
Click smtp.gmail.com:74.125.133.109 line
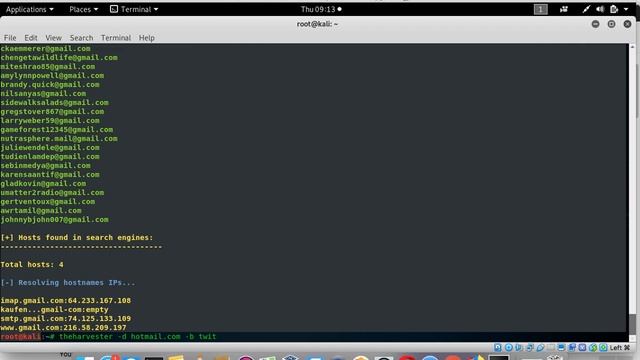[x=66, y=318]
